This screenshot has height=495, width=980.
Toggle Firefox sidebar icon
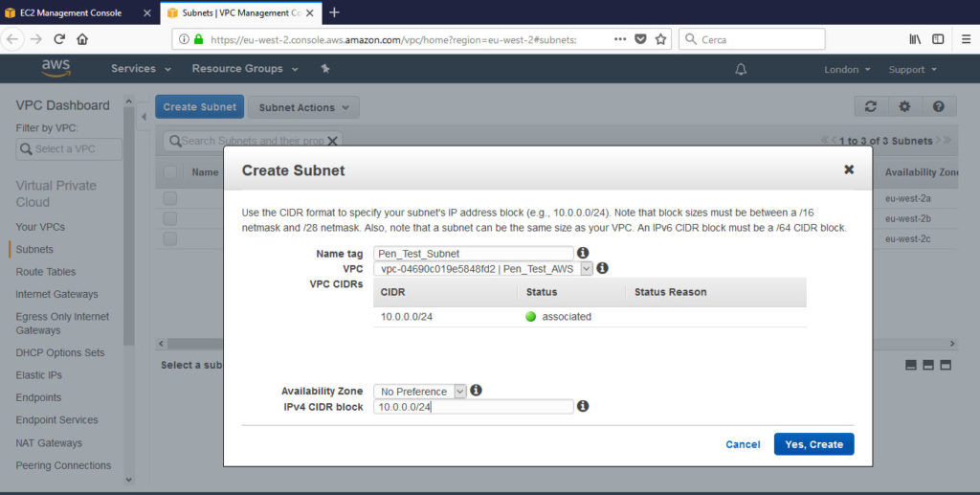point(938,39)
